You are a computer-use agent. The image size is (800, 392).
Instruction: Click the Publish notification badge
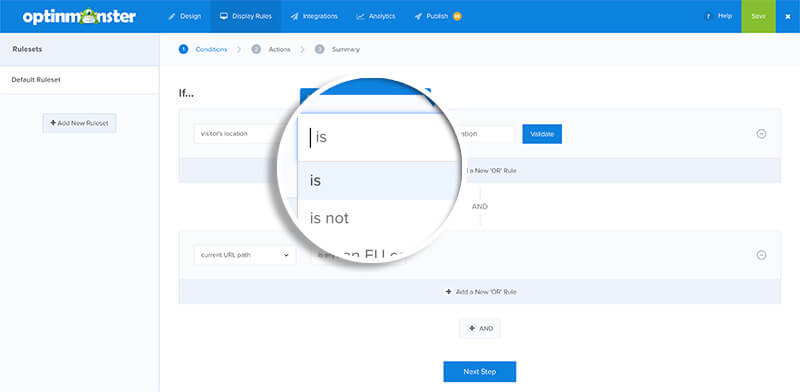[457, 16]
